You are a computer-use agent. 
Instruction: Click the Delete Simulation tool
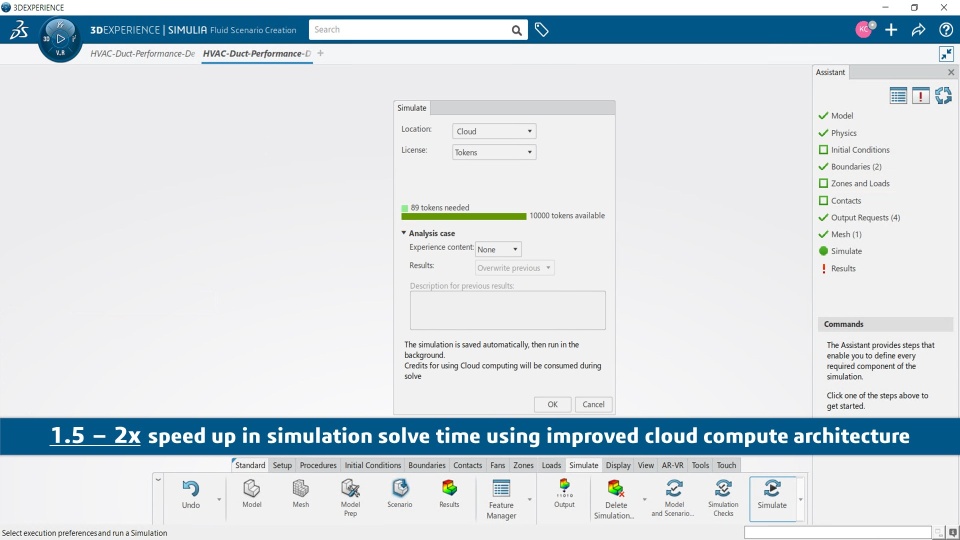point(616,500)
